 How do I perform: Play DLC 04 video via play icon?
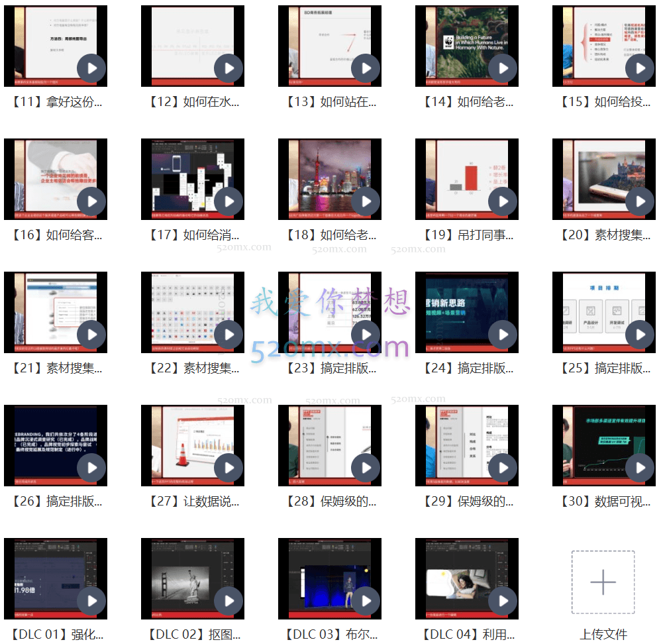[503, 601]
